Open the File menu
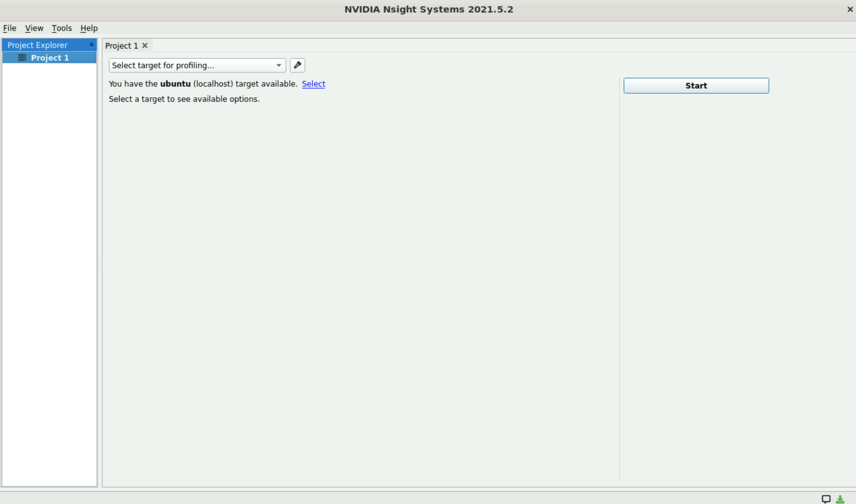856x504 pixels. click(x=10, y=28)
